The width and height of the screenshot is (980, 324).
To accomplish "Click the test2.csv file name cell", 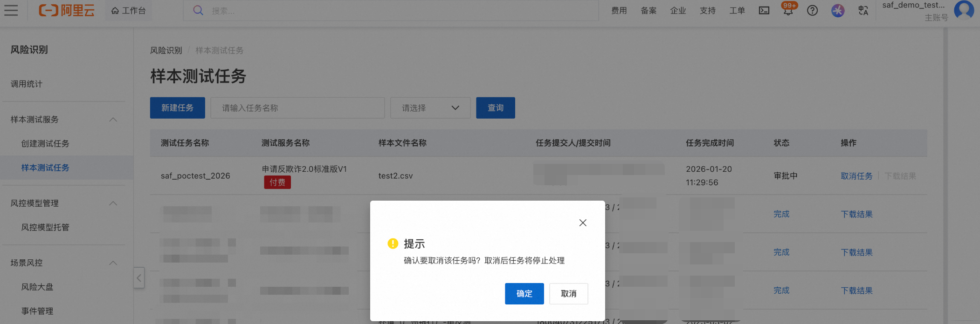I will 395,176.
